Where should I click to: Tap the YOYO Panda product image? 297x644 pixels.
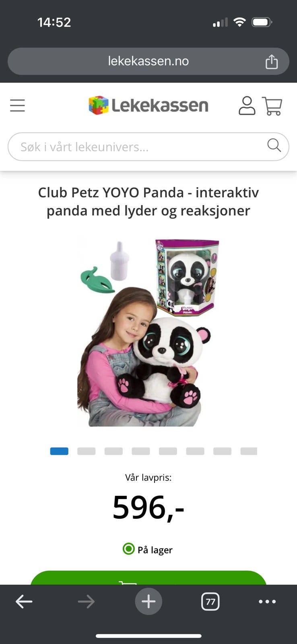[x=148, y=332]
